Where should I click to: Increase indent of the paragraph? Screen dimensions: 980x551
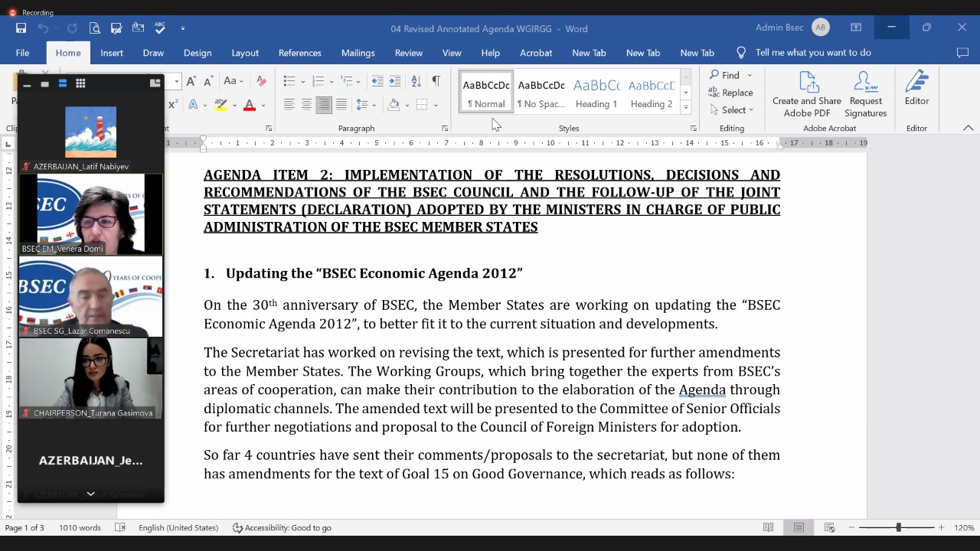(395, 81)
